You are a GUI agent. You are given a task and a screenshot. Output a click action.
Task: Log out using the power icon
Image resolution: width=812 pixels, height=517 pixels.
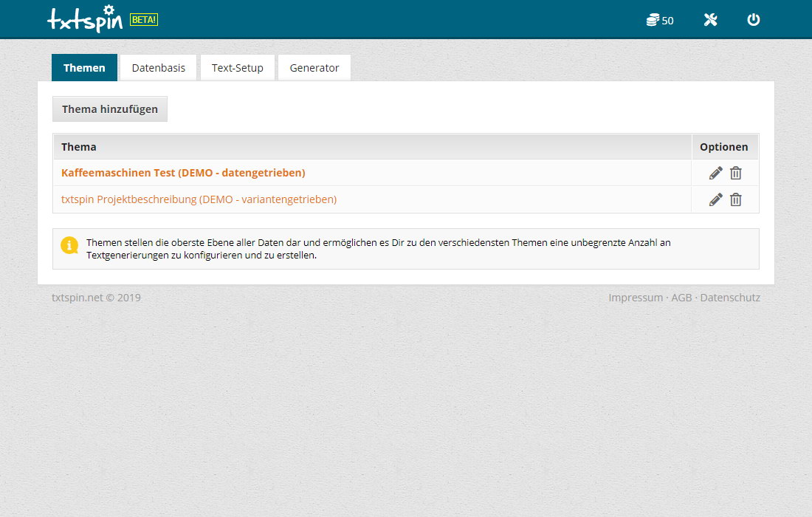pyautogui.click(x=753, y=20)
